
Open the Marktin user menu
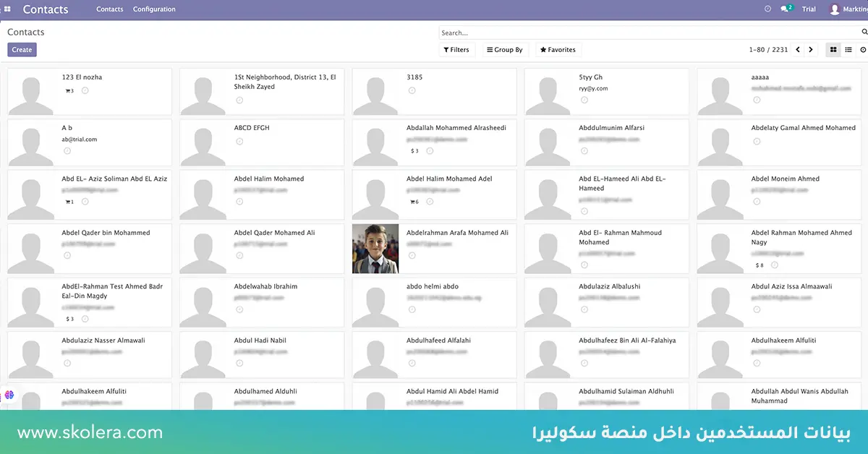click(x=849, y=9)
